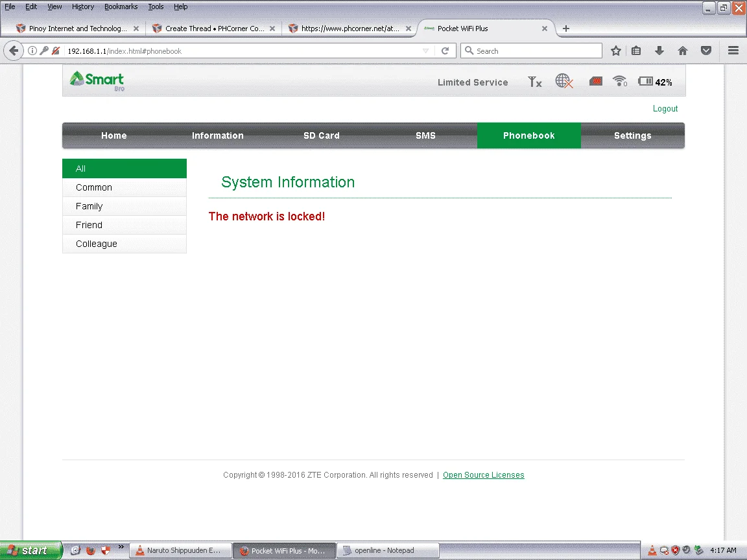
Task: Select the Friend contacts group
Action: tap(124, 225)
